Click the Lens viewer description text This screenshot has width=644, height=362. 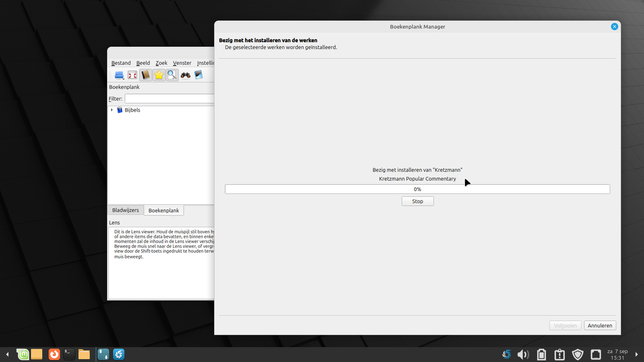point(164,244)
